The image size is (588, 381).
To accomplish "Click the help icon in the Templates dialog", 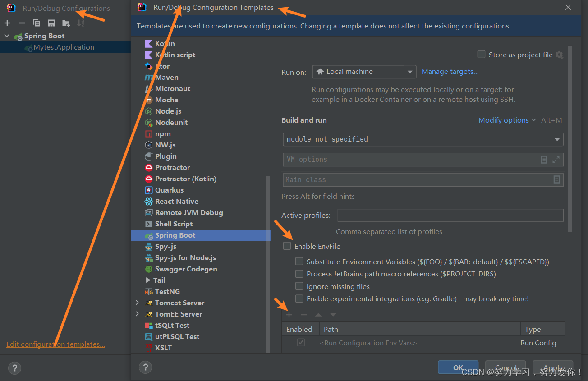I will [x=145, y=367].
